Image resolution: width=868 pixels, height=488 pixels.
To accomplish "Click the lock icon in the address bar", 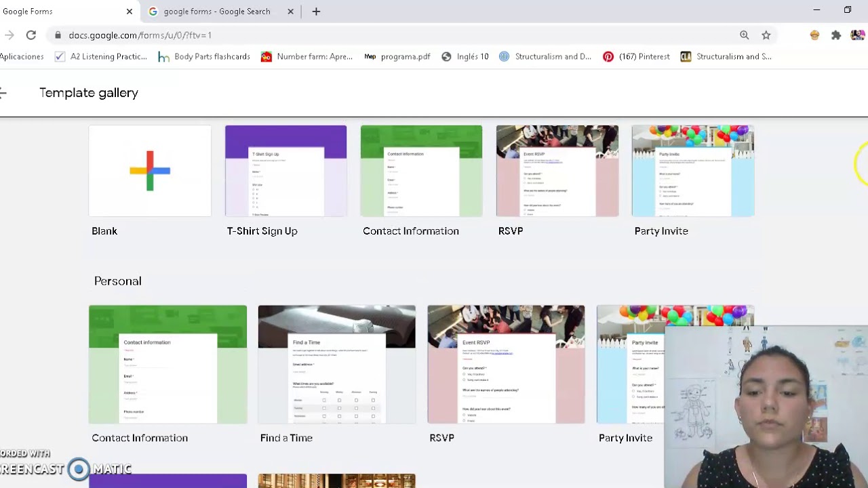I will pos(58,35).
